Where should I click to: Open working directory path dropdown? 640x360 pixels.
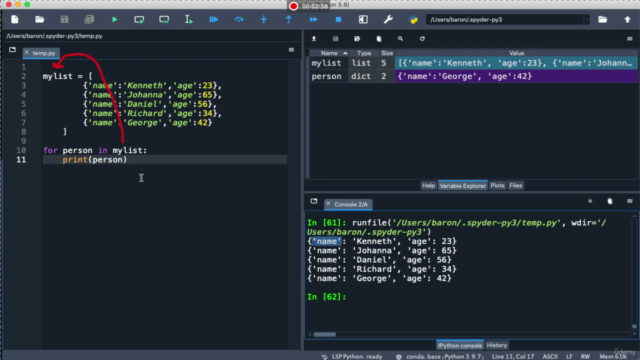[587, 20]
